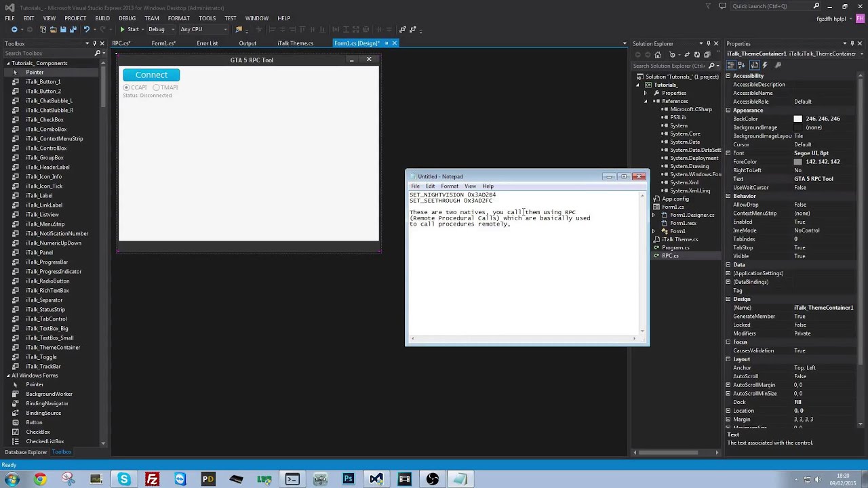Collapse the Tutorials_ Components toolbox group
The image size is (868, 488).
point(8,63)
